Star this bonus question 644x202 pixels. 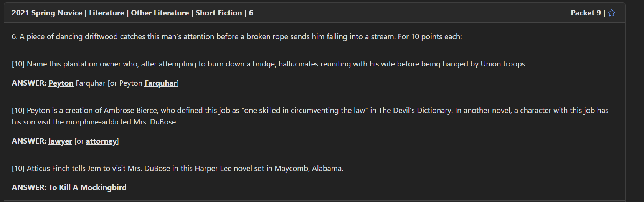coord(612,13)
